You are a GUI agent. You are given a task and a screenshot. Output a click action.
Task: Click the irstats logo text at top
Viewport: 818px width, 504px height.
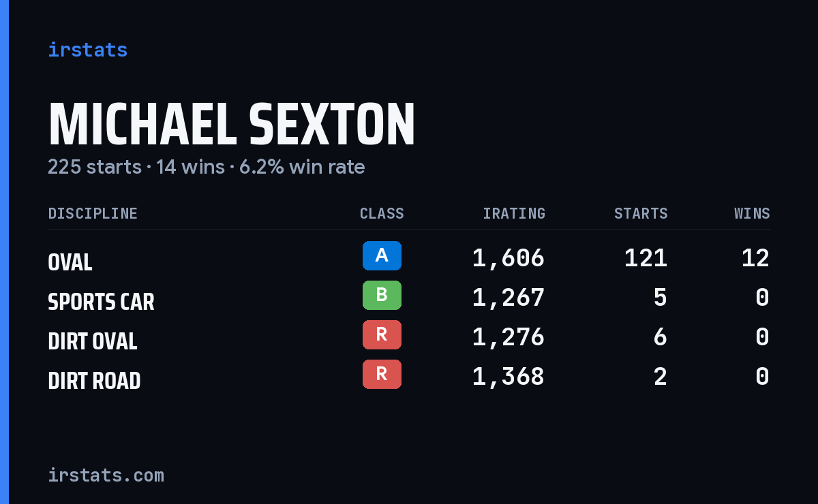(87, 50)
